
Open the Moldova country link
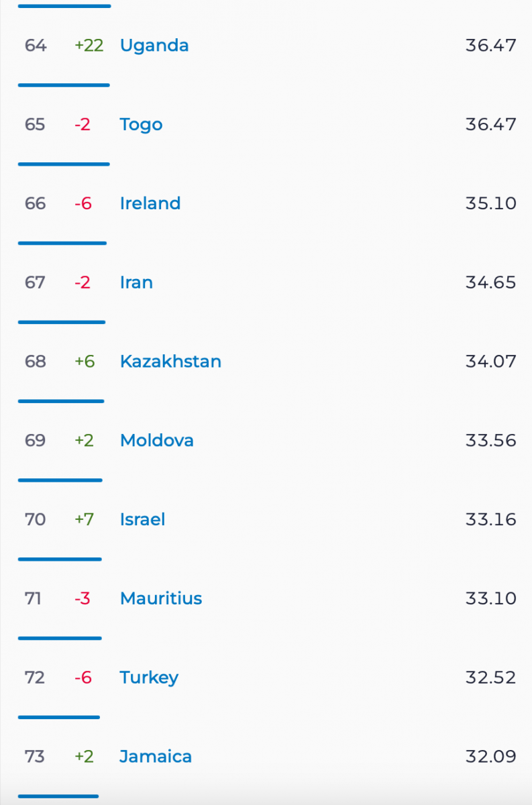pos(157,441)
